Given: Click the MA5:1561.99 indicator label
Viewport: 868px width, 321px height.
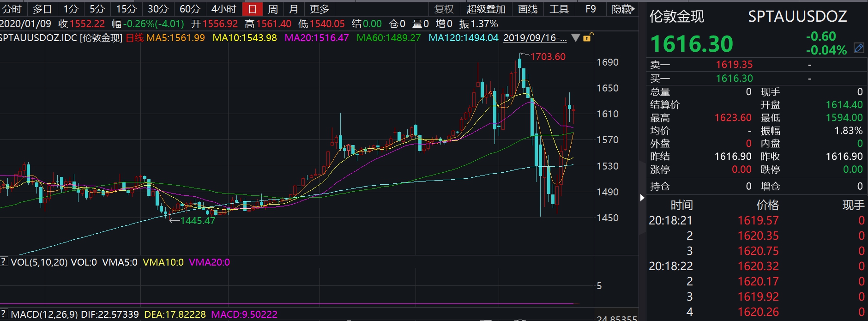Looking at the screenshot, I should 175,38.
